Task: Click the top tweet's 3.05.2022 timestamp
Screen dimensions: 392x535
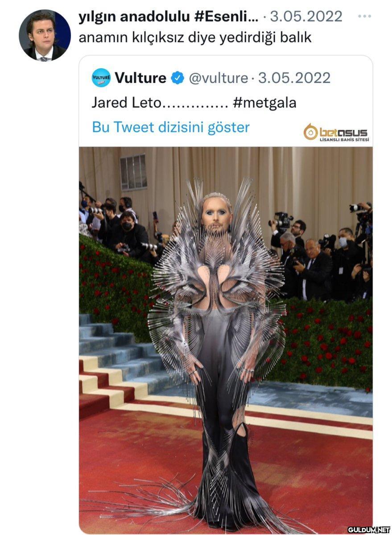Action: pos(306,17)
